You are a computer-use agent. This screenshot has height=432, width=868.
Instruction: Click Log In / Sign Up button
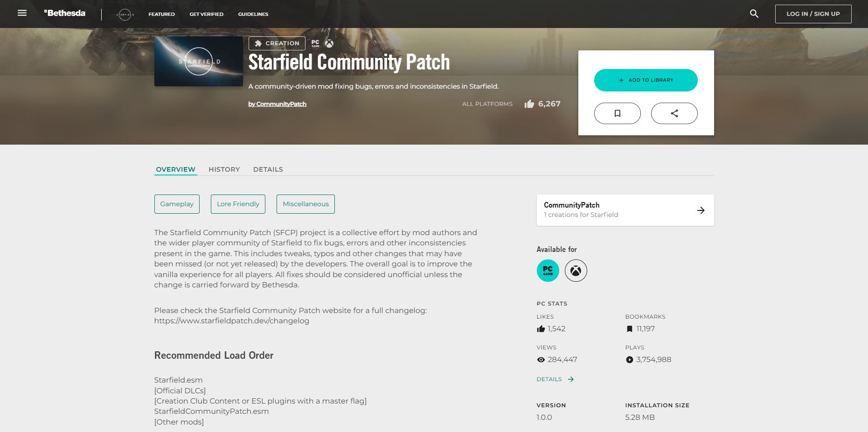[813, 14]
